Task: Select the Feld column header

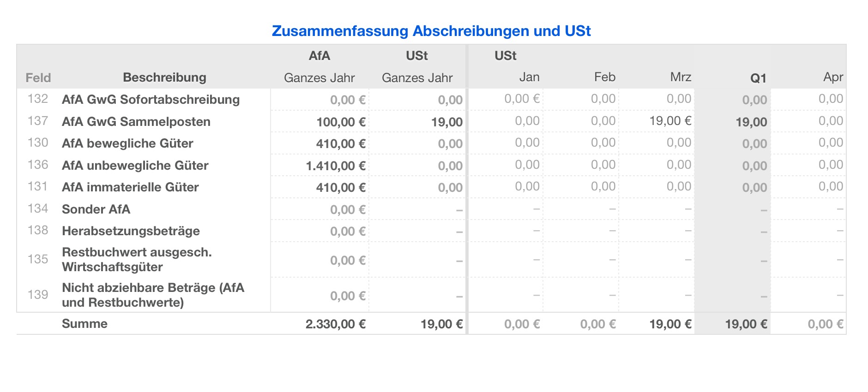Action: 38,77
